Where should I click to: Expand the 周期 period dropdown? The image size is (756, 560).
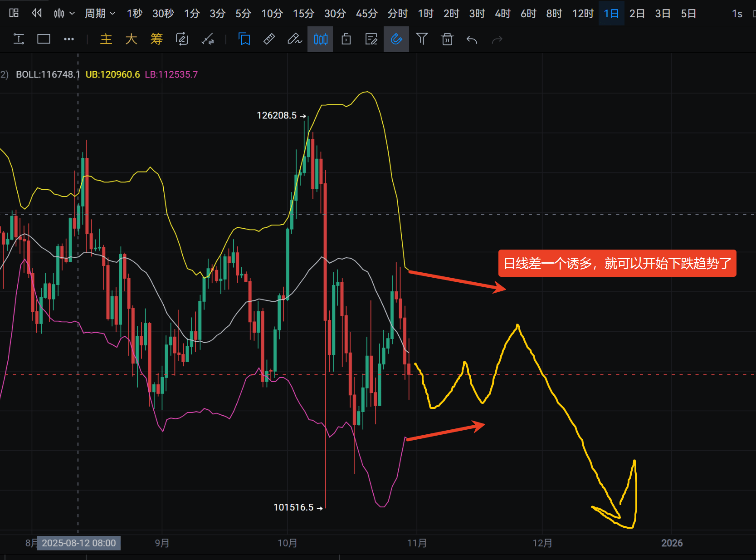[100, 14]
